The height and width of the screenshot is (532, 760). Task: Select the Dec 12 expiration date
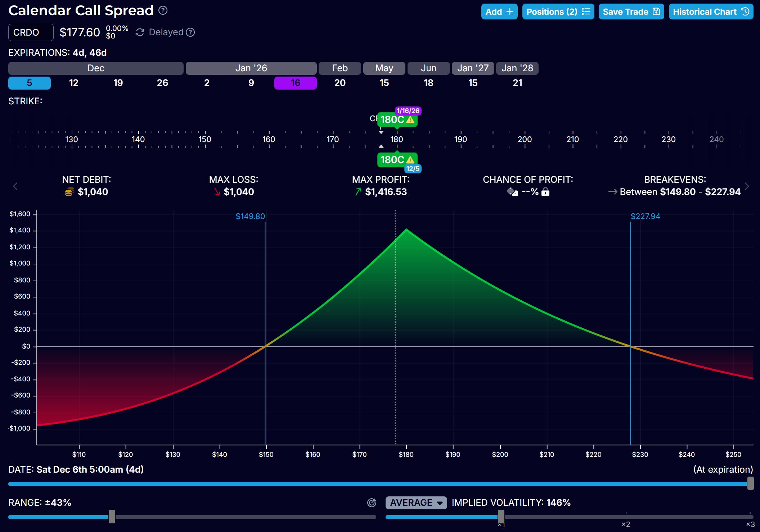click(73, 83)
